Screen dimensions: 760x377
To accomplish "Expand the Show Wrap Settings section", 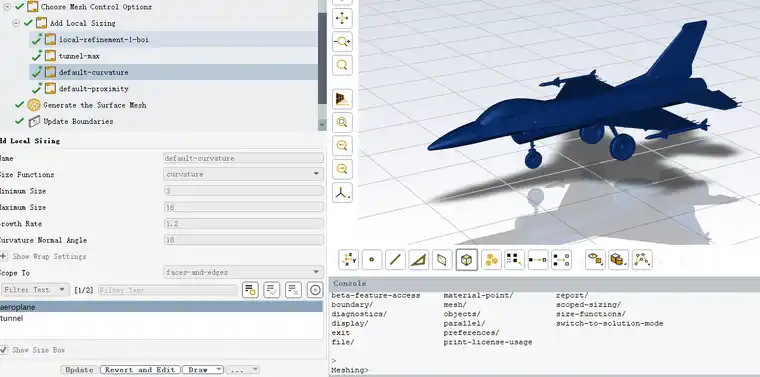I will (x=3, y=256).
